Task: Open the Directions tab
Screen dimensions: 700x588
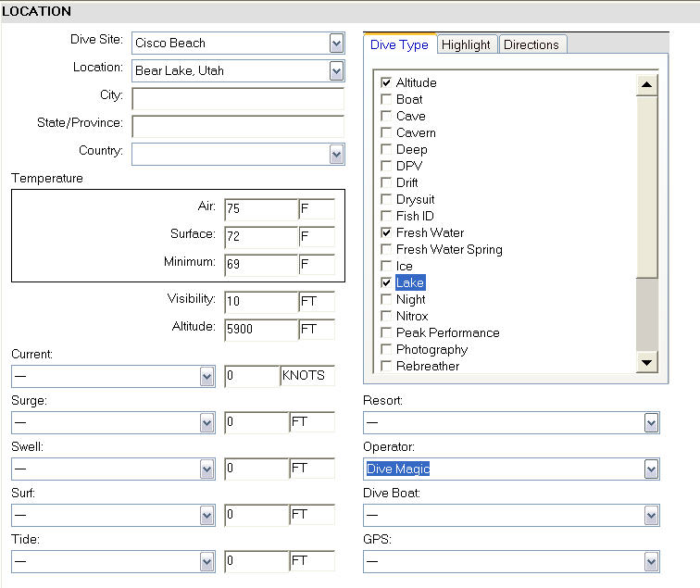Action: pyautogui.click(x=531, y=44)
